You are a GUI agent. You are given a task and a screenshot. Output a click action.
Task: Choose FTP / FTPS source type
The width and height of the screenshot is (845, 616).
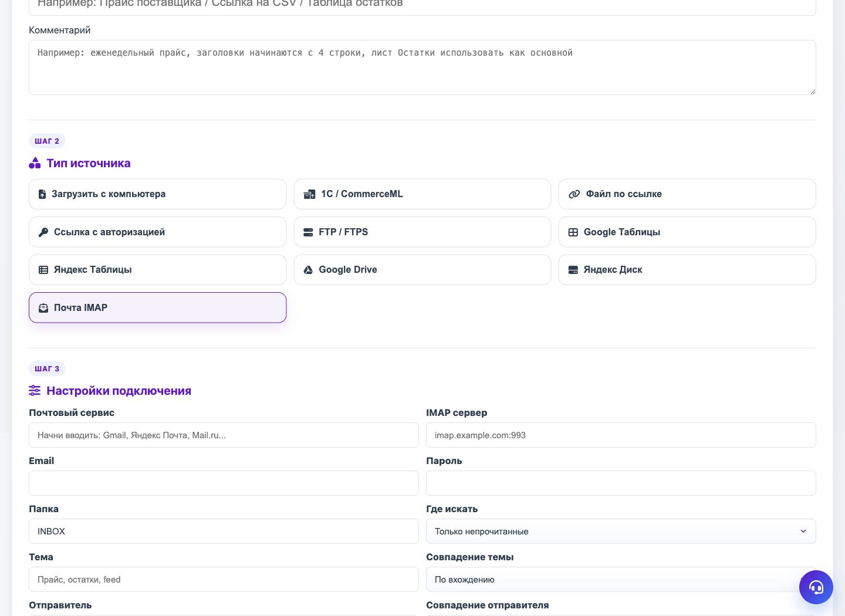422,232
